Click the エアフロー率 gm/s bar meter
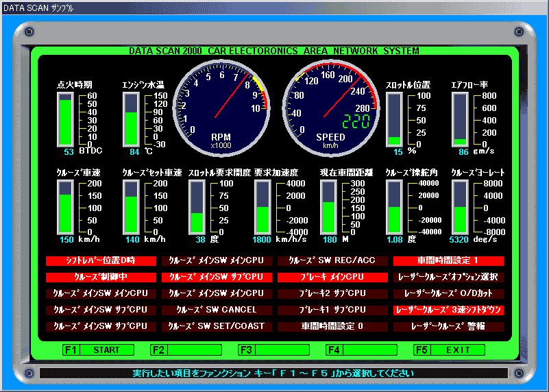The height and width of the screenshot is (392, 549). (460, 120)
